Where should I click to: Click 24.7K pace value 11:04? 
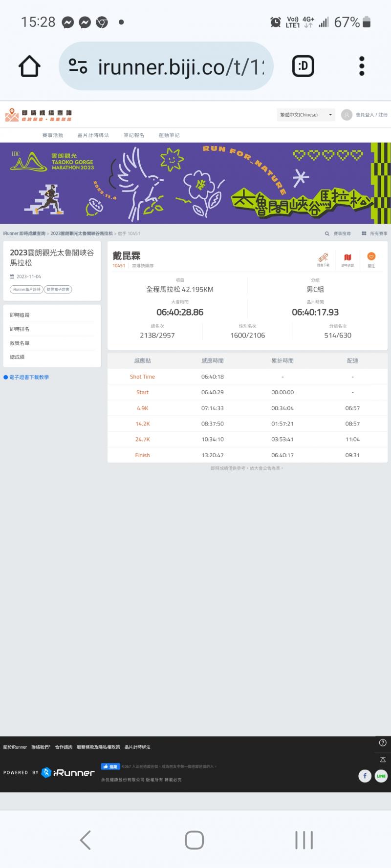pyautogui.click(x=352, y=439)
